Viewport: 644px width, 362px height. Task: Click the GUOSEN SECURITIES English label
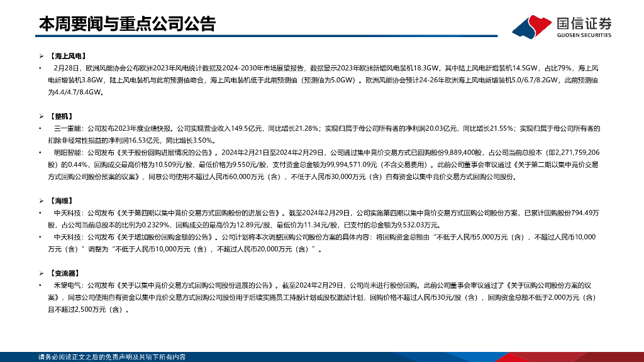coord(584,35)
